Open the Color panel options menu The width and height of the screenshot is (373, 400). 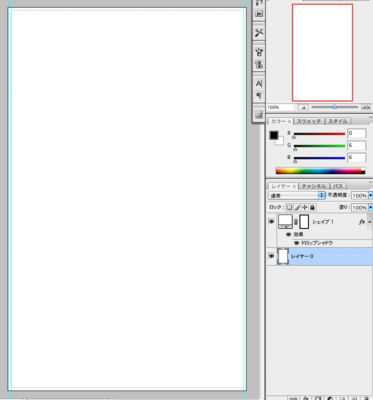coord(371,118)
